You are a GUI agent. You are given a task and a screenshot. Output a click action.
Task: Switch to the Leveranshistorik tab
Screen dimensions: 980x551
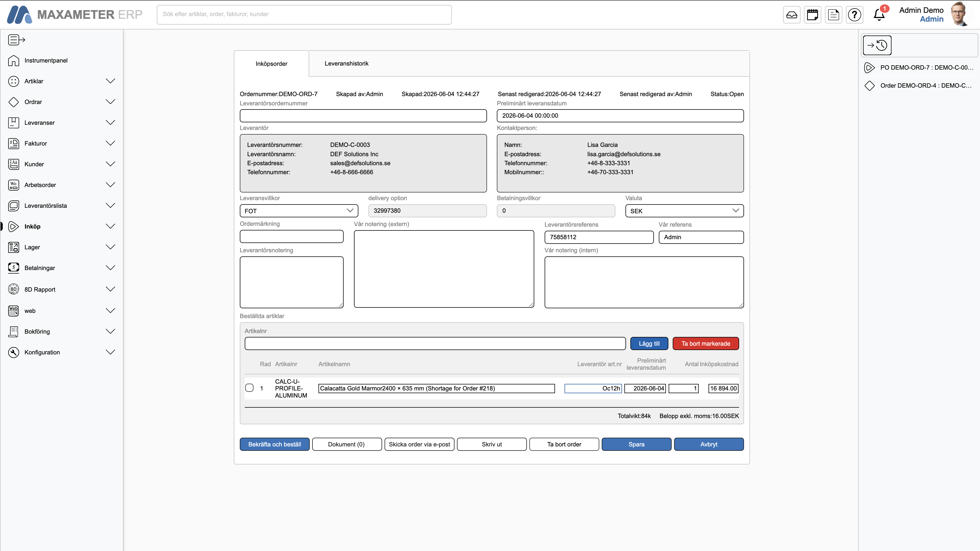pyautogui.click(x=346, y=64)
